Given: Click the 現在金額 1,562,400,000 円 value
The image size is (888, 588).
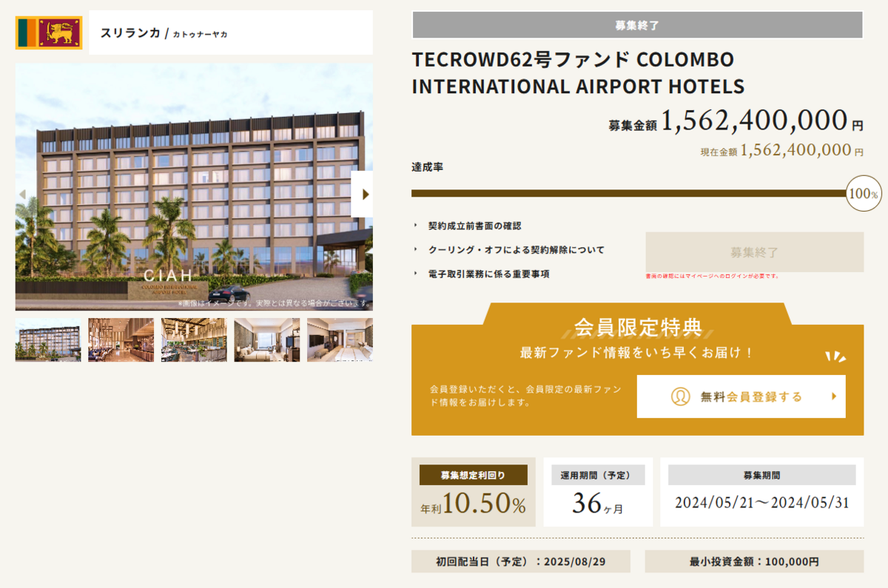Looking at the screenshot, I should (782, 150).
